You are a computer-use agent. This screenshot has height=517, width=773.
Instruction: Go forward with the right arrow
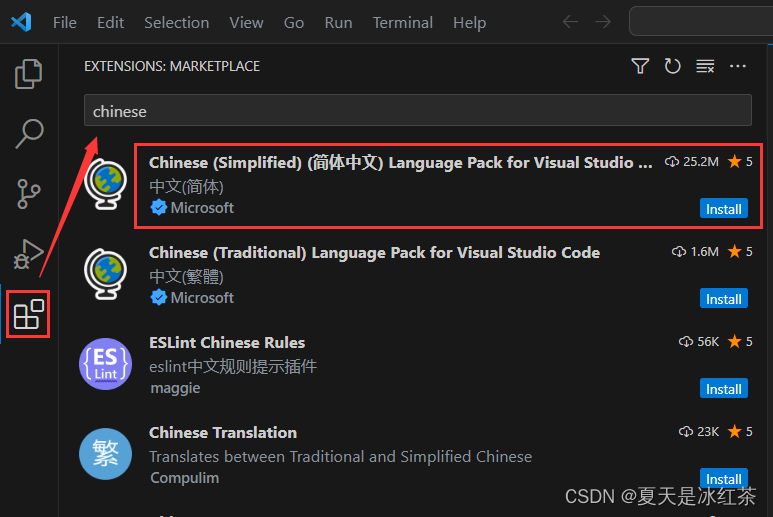(x=602, y=22)
